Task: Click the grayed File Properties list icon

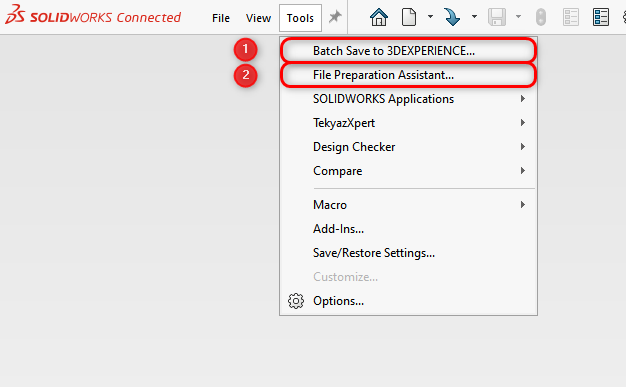Action: [x=571, y=17]
